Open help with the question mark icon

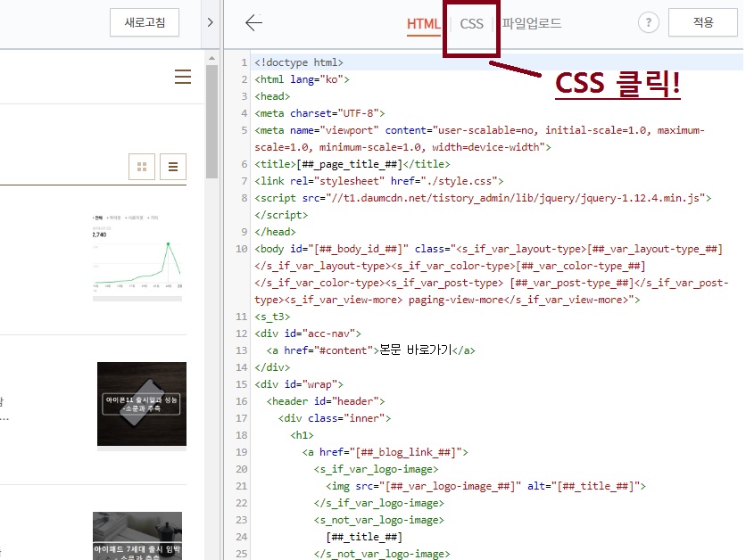649,22
